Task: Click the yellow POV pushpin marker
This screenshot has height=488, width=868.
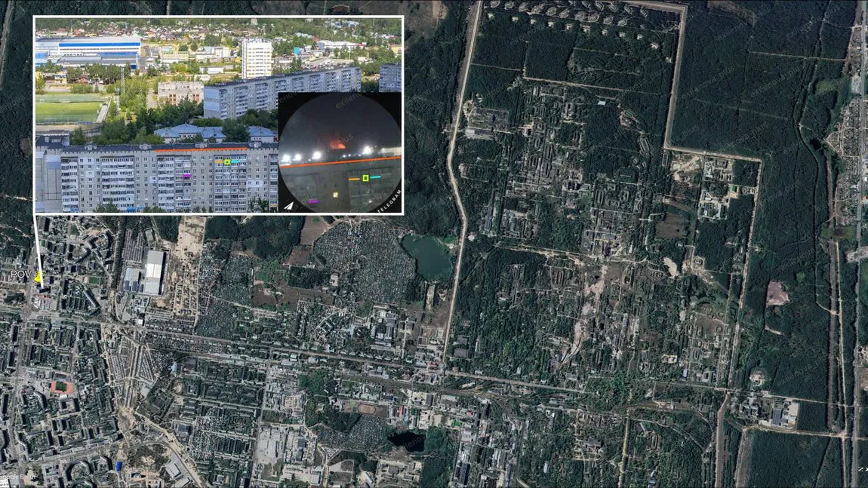Action: pyautogui.click(x=38, y=278)
